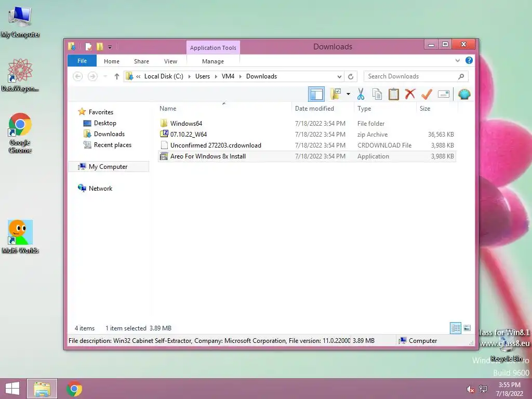Select My Computer in navigation pane
Screen dimensions: 532x399
[x=108, y=167]
